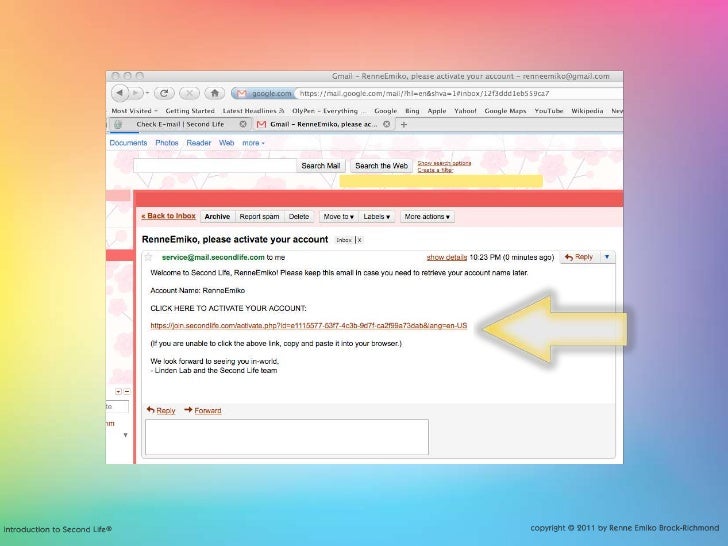Delete the message

click(x=299, y=217)
